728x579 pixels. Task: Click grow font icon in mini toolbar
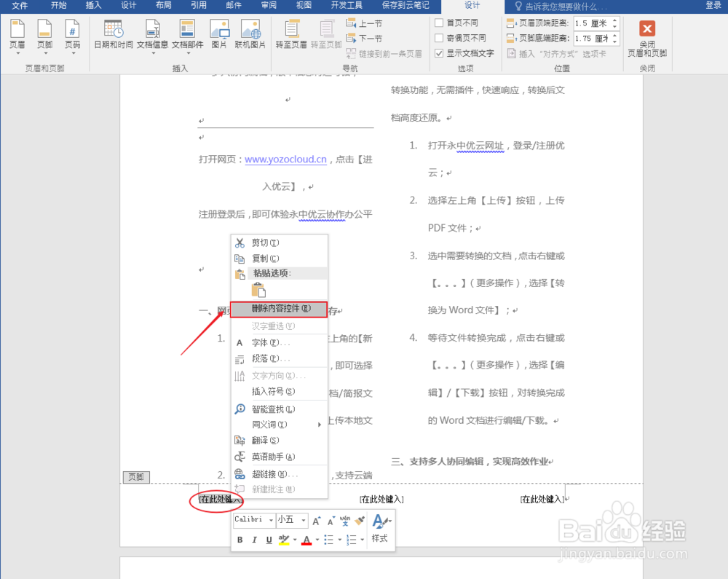pyautogui.click(x=317, y=521)
